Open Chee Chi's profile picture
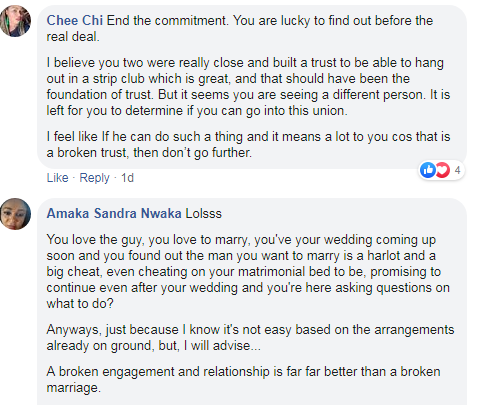Screen dimensions: 488x405 (x=15, y=21)
